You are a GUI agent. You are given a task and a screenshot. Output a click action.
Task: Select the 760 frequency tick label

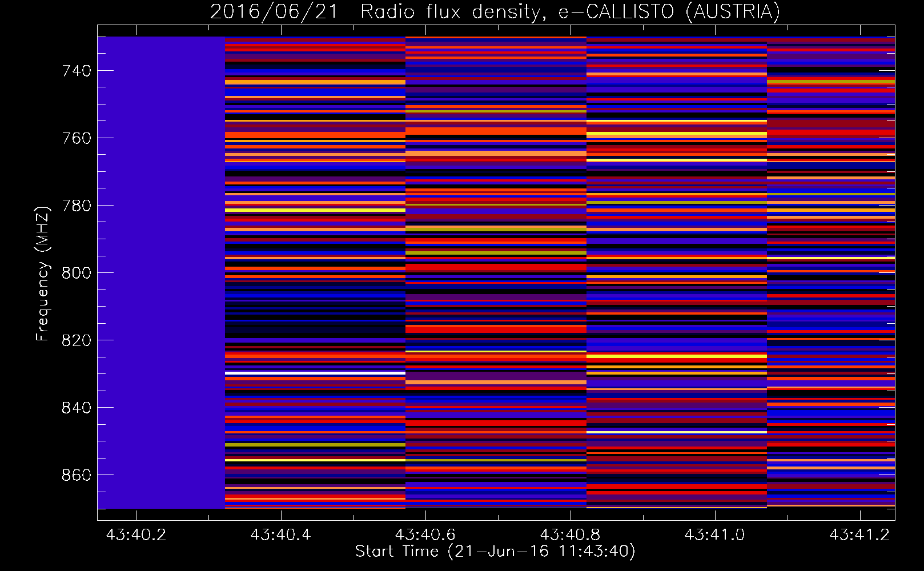click(77, 138)
